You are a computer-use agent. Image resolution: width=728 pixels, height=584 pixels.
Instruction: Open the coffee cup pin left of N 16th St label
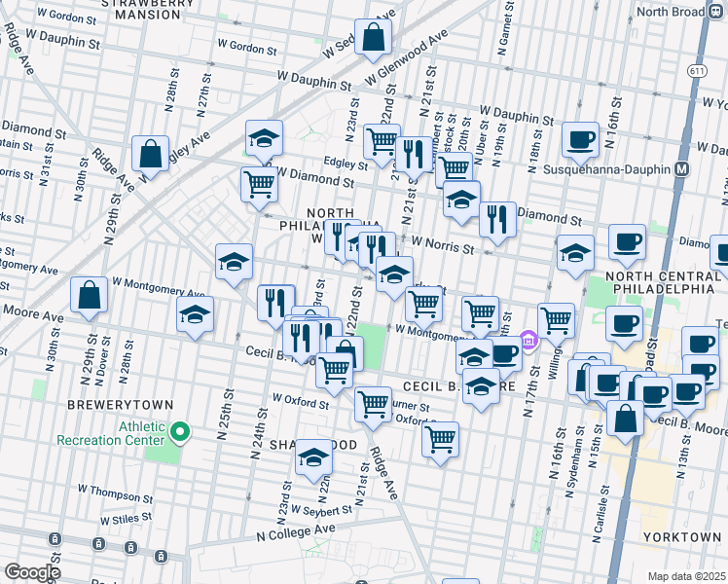point(580,142)
